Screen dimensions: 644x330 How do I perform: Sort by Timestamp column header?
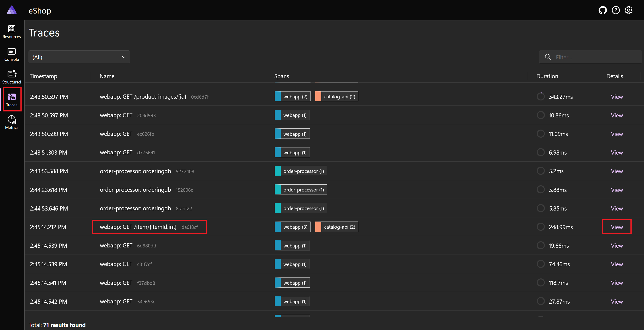click(43, 76)
